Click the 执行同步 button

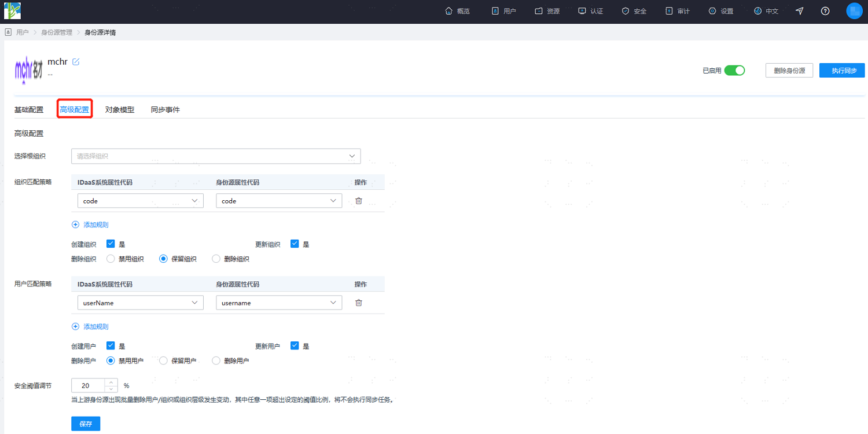click(842, 71)
